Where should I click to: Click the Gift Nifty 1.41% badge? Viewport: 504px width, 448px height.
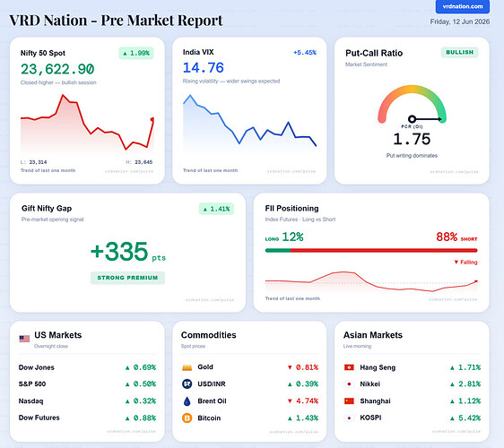click(216, 209)
